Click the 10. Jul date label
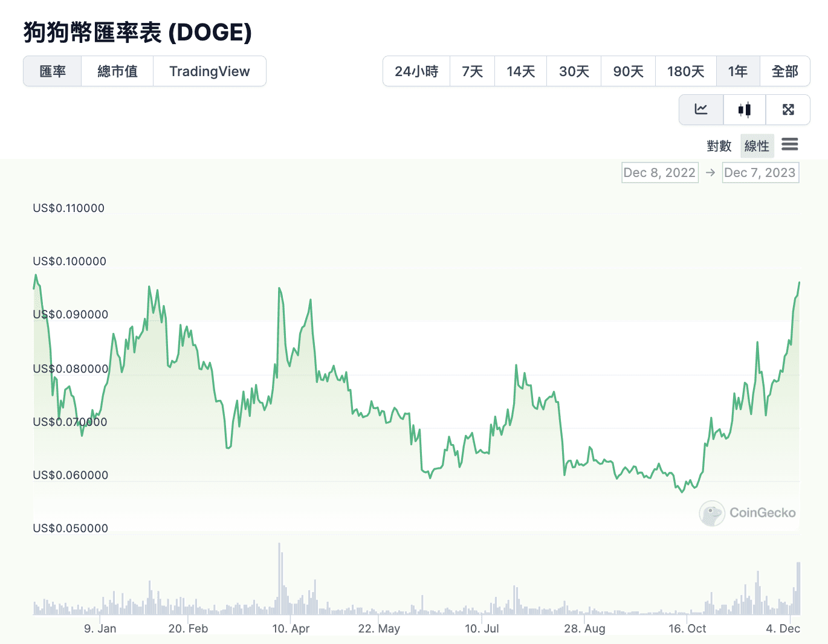828x644 pixels. (x=482, y=628)
